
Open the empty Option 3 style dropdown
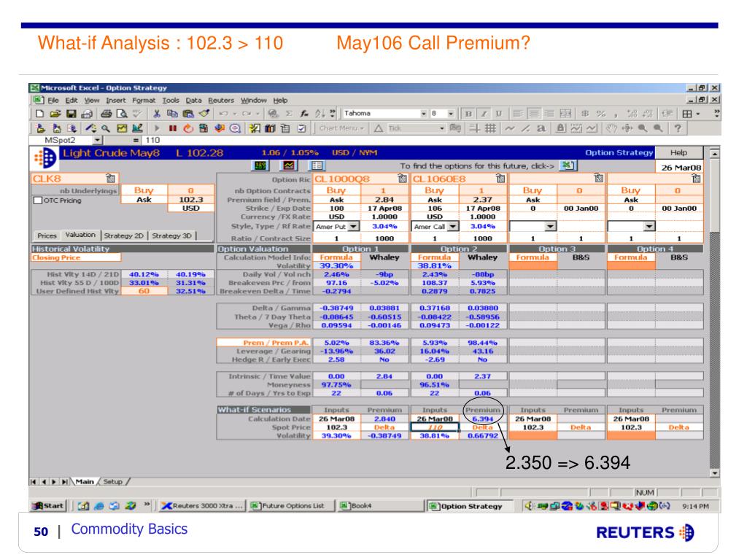point(550,227)
